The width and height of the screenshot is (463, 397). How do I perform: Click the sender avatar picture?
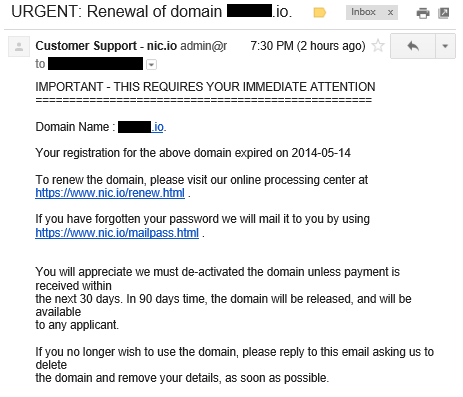tap(19, 46)
